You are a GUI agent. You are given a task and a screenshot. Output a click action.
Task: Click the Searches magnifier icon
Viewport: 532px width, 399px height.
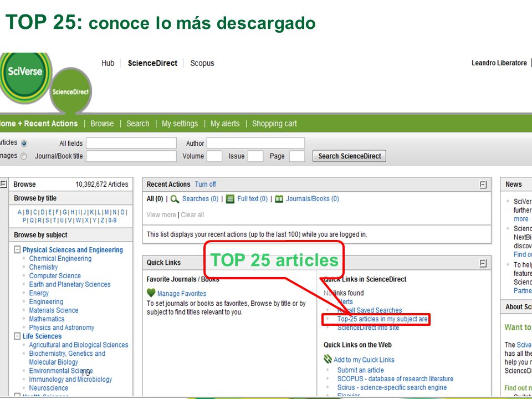coord(175,199)
